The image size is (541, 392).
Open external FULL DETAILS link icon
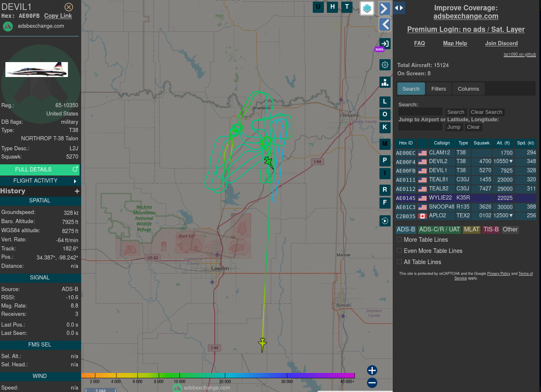tap(75, 169)
